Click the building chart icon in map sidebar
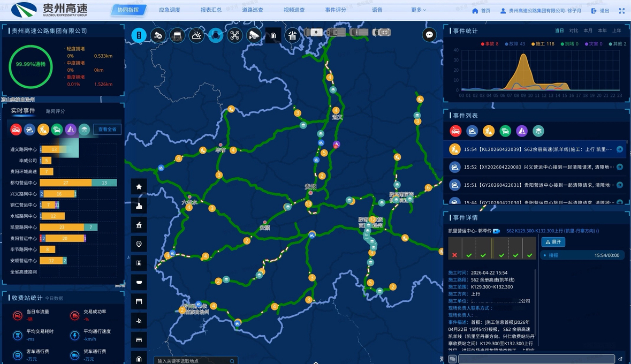This screenshot has width=631, height=364. [139, 206]
